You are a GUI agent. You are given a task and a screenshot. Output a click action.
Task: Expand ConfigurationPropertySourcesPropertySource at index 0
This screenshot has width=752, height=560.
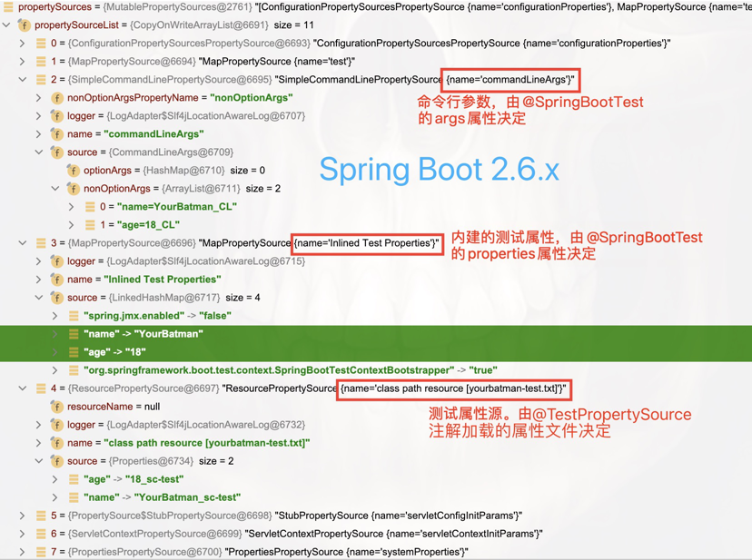click(22, 43)
